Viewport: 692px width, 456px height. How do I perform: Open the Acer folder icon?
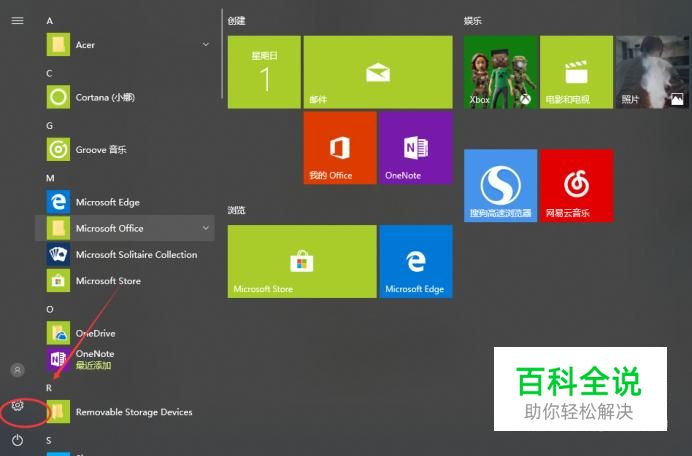coord(58,45)
